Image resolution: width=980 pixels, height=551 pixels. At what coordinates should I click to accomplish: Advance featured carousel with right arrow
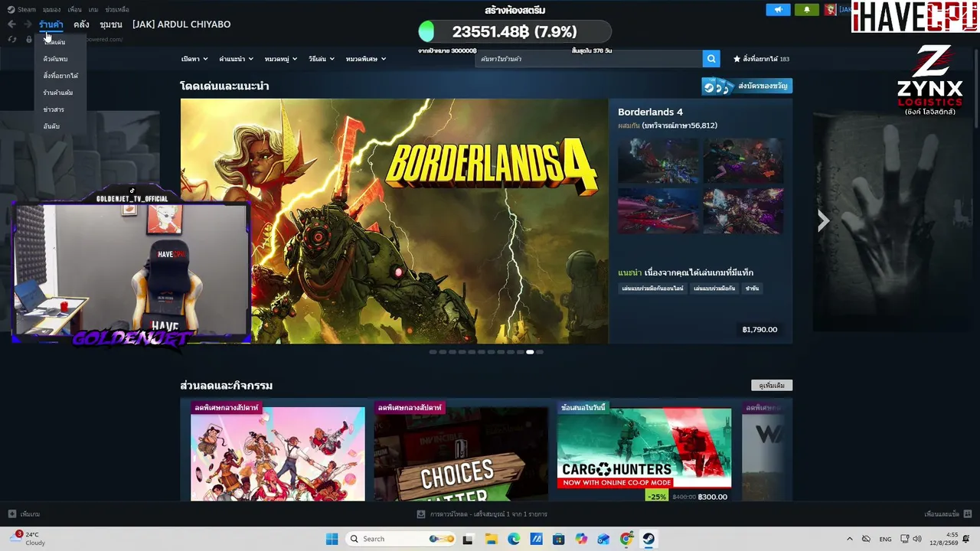(x=823, y=221)
